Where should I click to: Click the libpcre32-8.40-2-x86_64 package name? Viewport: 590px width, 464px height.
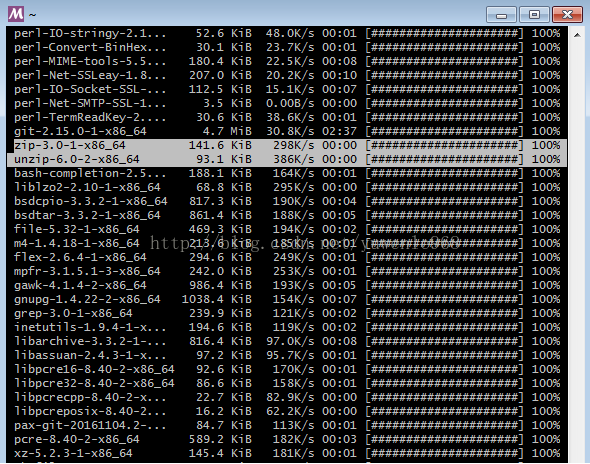coord(94,383)
